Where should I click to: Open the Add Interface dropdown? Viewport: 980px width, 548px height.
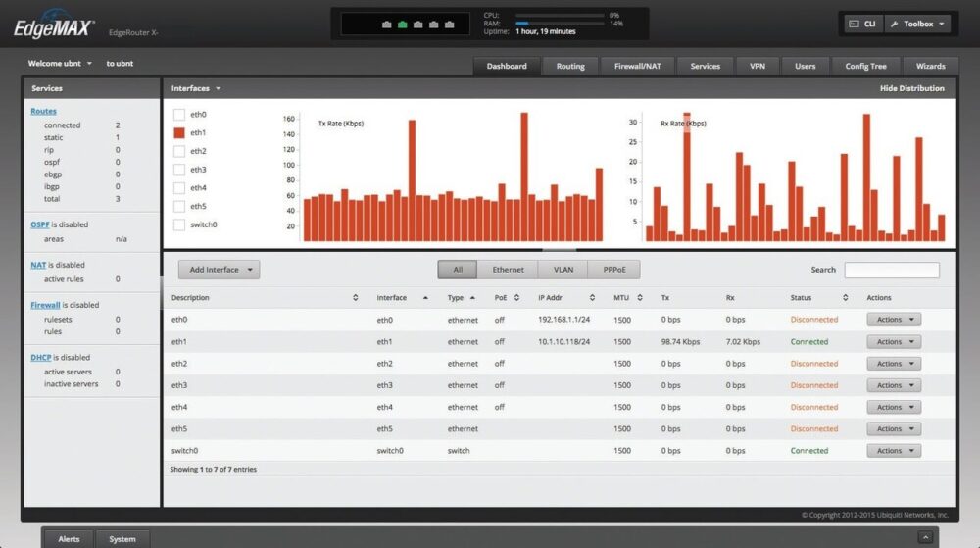(x=219, y=270)
